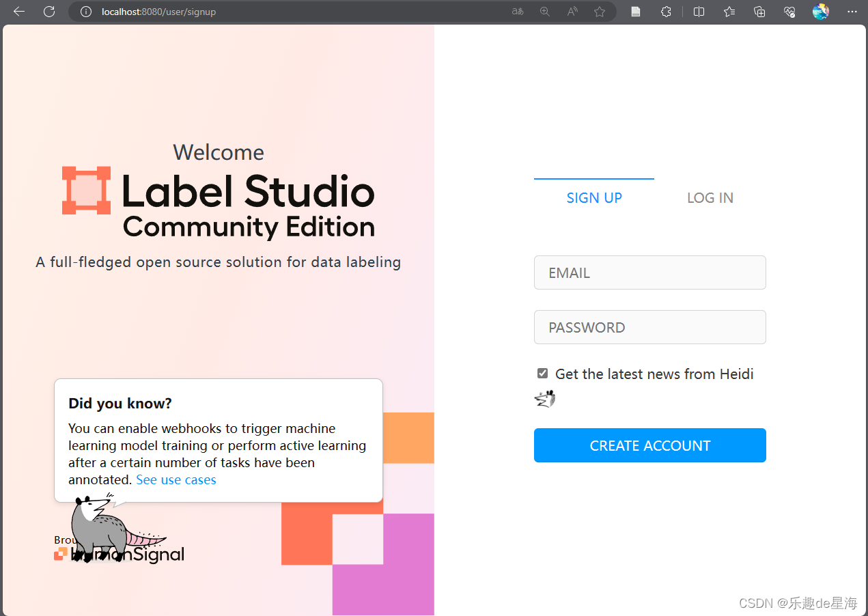Click the CREATE ACCOUNT button
868x616 pixels.
pyautogui.click(x=650, y=445)
